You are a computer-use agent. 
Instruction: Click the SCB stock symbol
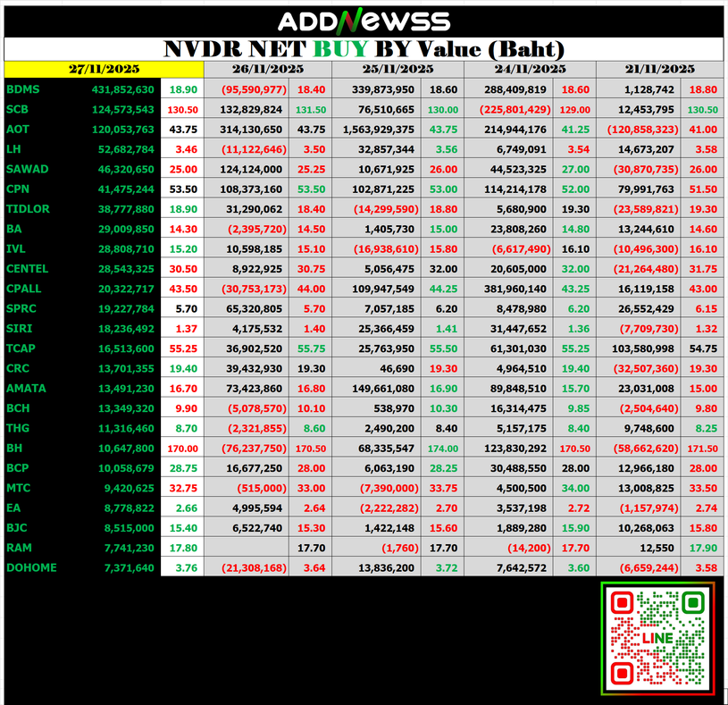pyautogui.click(x=18, y=109)
